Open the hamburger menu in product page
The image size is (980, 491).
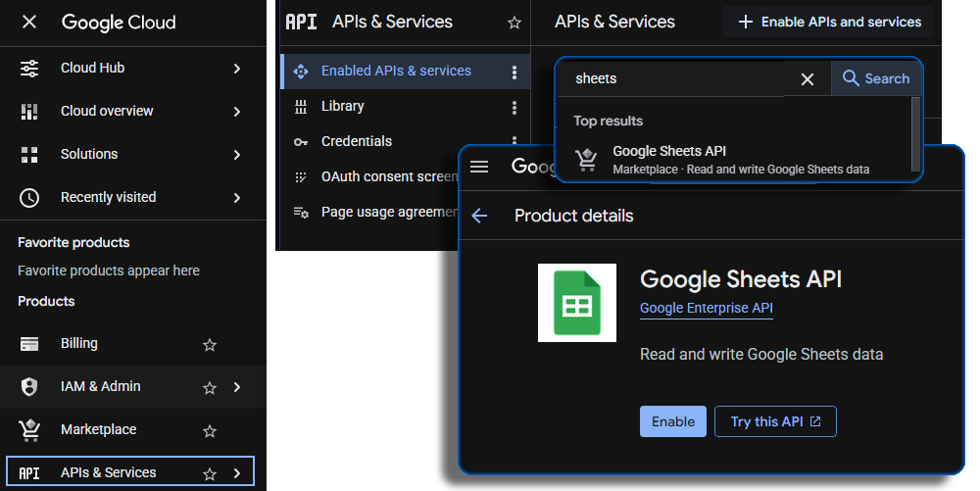[479, 167]
